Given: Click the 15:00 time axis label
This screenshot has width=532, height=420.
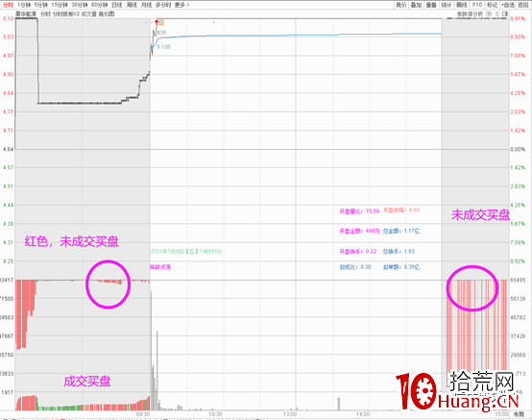Looking at the screenshot, I should 502,414.
